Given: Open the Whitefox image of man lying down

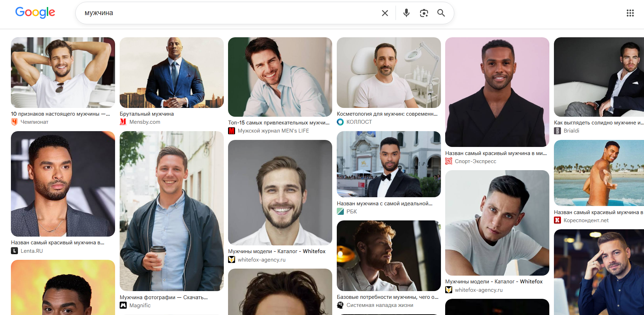Looking at the screenshot, I should [x=497, y=223].
